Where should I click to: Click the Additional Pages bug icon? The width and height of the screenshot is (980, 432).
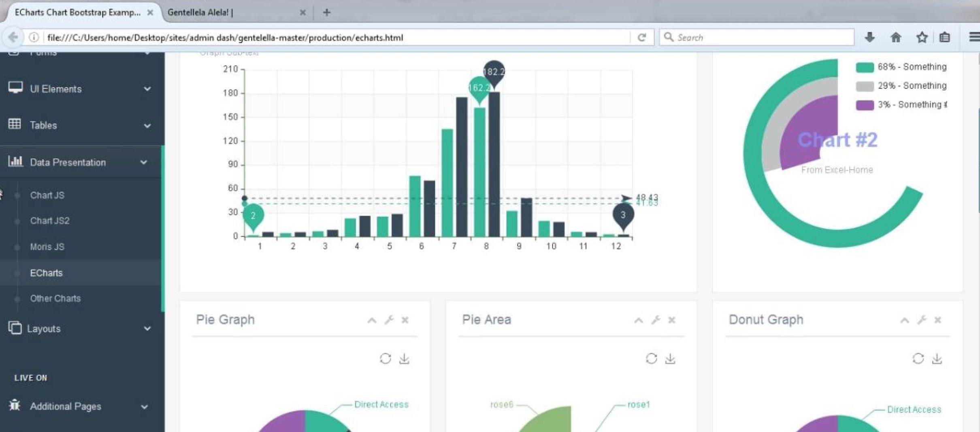[x=15, y=405]
